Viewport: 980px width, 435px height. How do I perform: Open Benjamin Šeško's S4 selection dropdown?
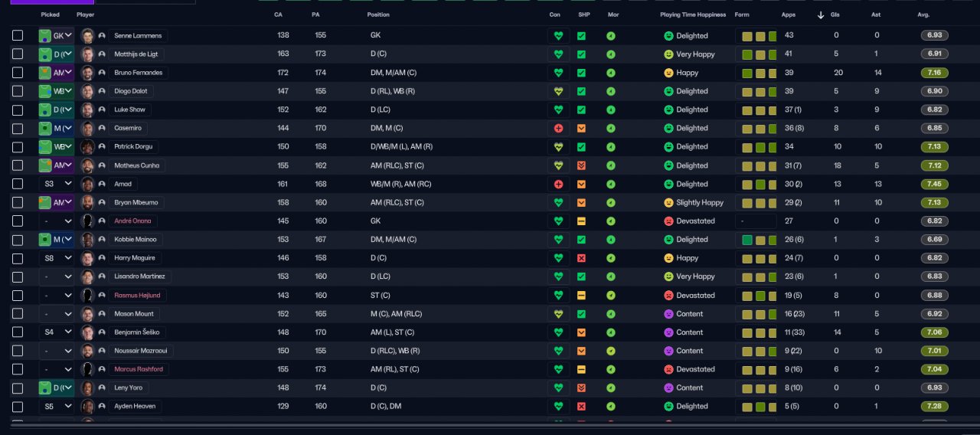(x=57, y=332)
